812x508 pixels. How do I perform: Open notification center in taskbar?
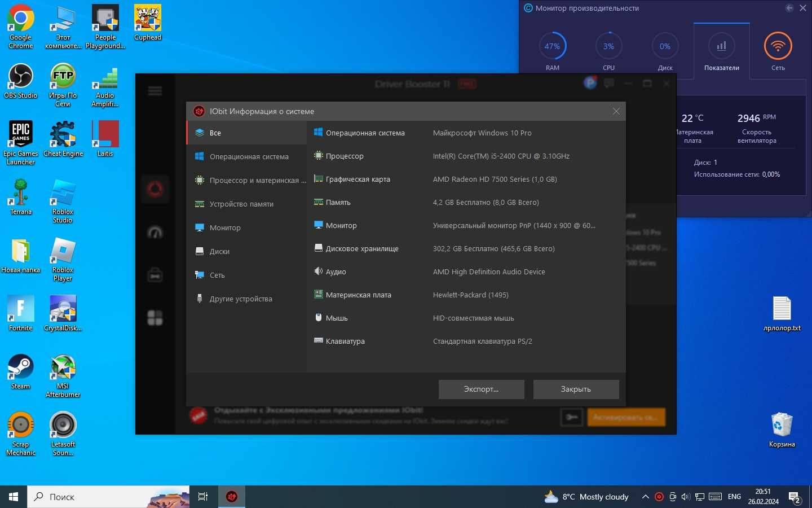pos(795,497)
